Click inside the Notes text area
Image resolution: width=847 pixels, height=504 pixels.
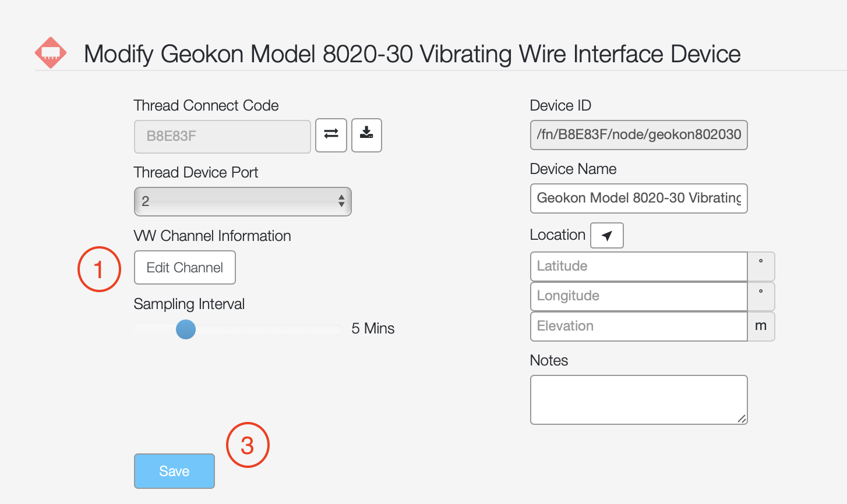(x=639, y=400)
